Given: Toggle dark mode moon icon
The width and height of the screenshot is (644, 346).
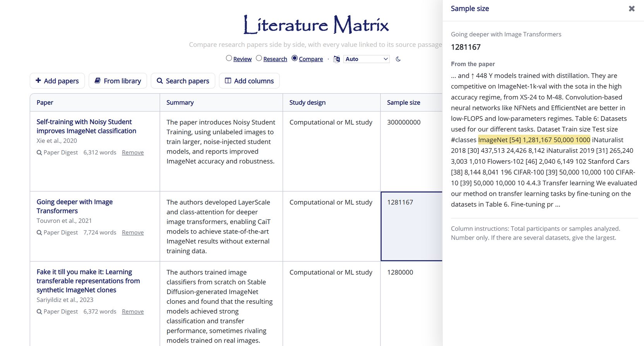Looking at the screenshot, I should (398, 59).
